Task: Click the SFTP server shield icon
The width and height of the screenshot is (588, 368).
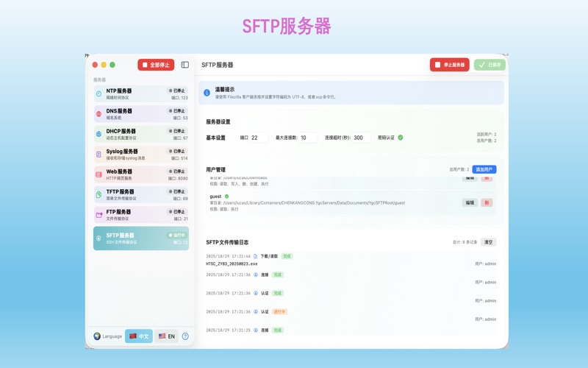Action: (98, 238)
